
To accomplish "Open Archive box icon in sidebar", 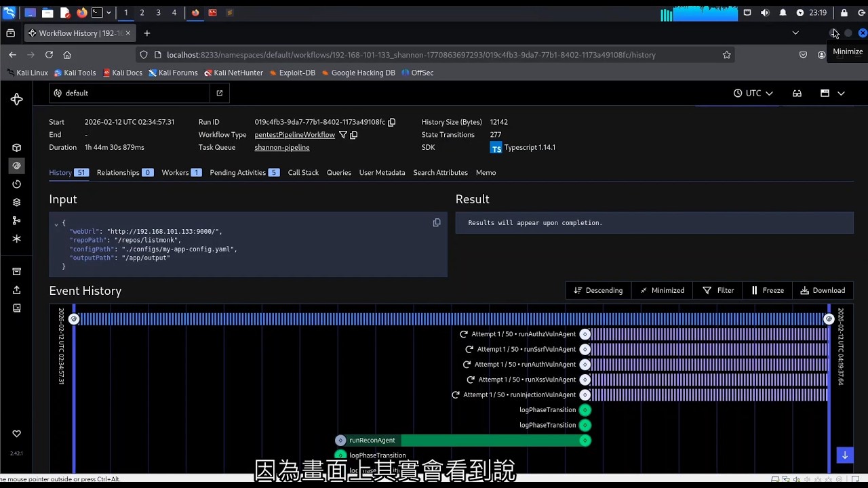I will point(16,272).
